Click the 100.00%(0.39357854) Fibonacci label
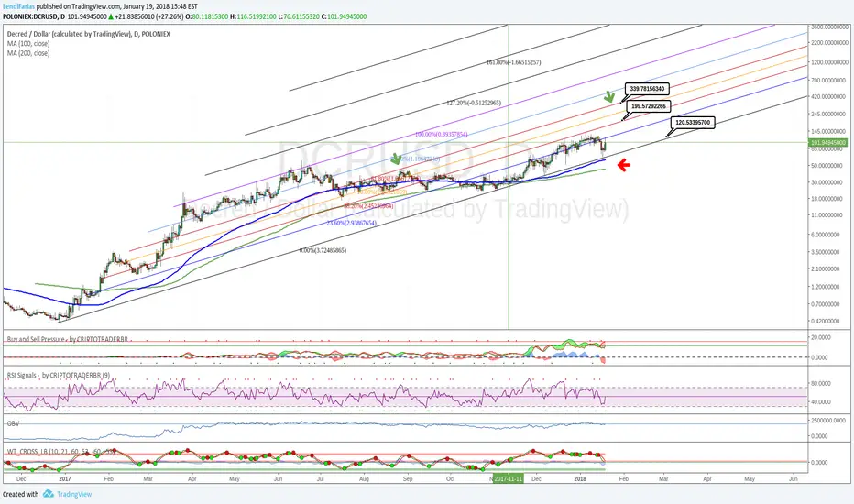The width and height of the screenshot is (854, 504). 441,135
